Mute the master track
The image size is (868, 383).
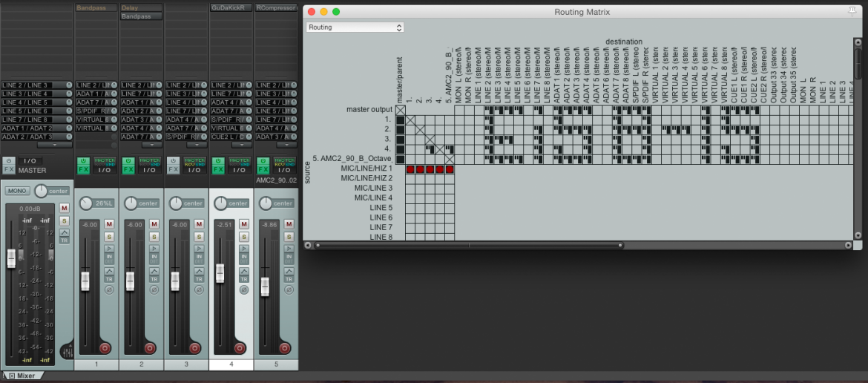coord(65,208)
